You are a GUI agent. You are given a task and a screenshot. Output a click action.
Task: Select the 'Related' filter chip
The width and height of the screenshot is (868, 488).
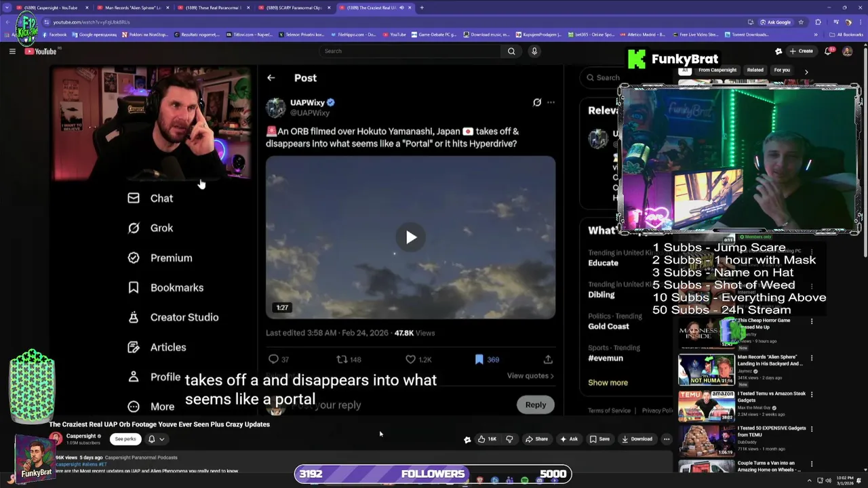click(x=755, y=70)
